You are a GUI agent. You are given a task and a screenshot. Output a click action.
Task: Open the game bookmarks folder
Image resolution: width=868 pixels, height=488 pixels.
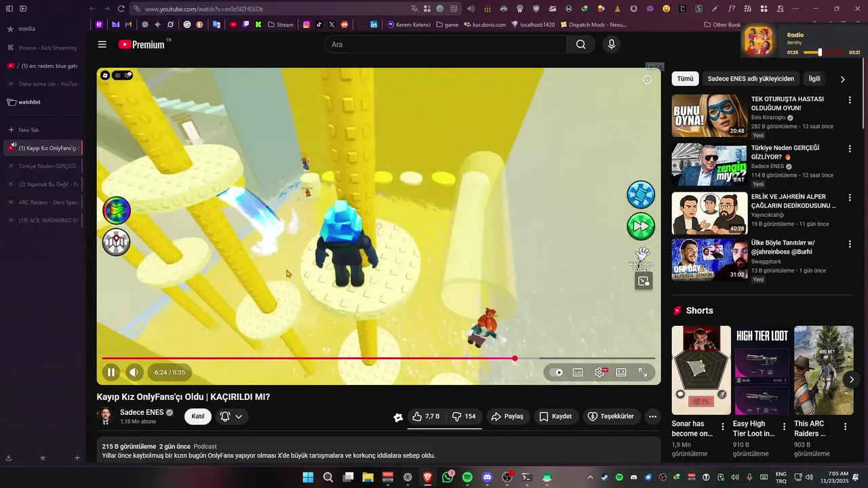[x=446, y=24]
